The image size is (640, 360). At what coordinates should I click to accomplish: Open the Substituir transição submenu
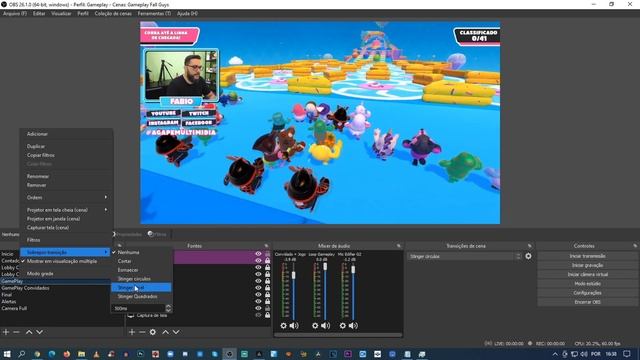tap(65, 252)
